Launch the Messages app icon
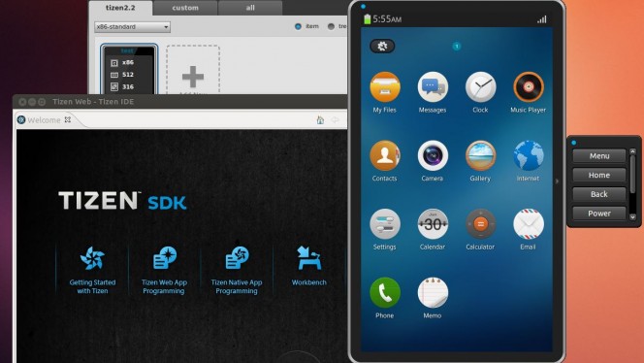Image resolution: width=644 pixels, height=363 pixels. click(433, 87)
